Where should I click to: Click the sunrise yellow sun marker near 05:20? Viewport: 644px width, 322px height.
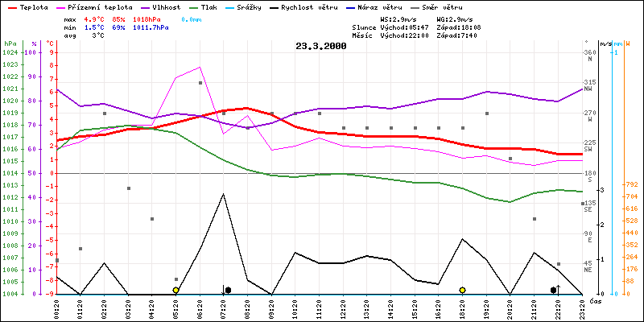175,290
